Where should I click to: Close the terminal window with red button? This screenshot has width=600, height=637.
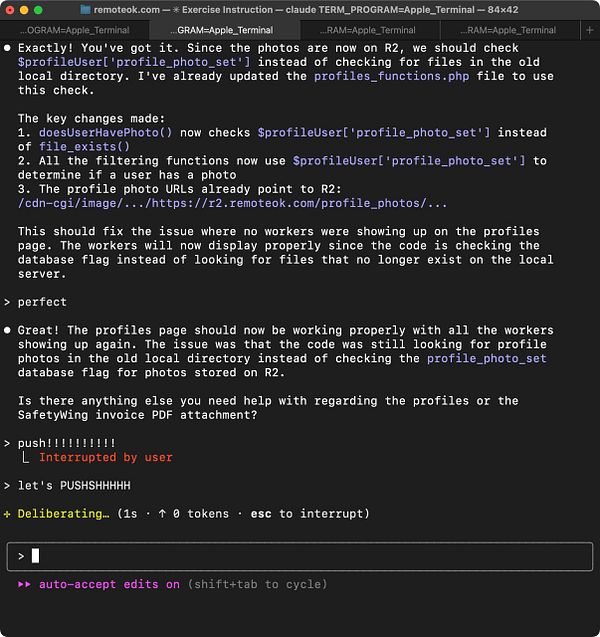10,10
